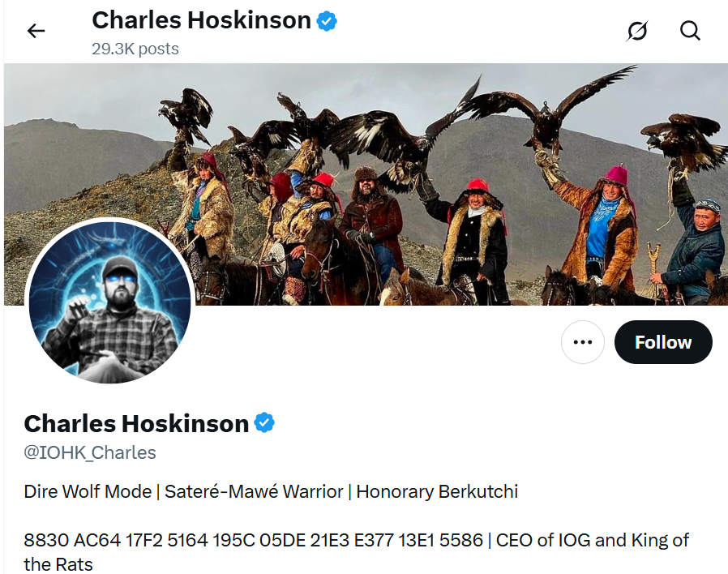Click Honorary Berkutchi in the bio
Viewport: 728px width, 574px height.
[x=437, y=491]
